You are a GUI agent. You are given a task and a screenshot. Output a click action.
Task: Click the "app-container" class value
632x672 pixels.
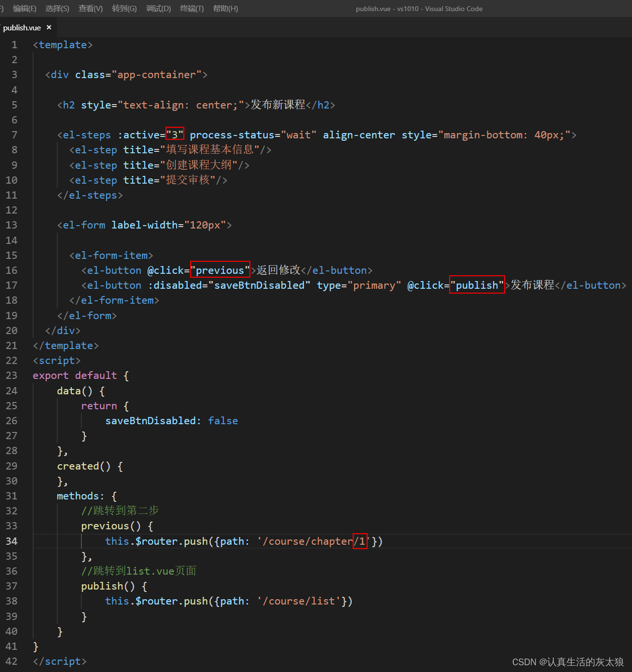(157, 75)
